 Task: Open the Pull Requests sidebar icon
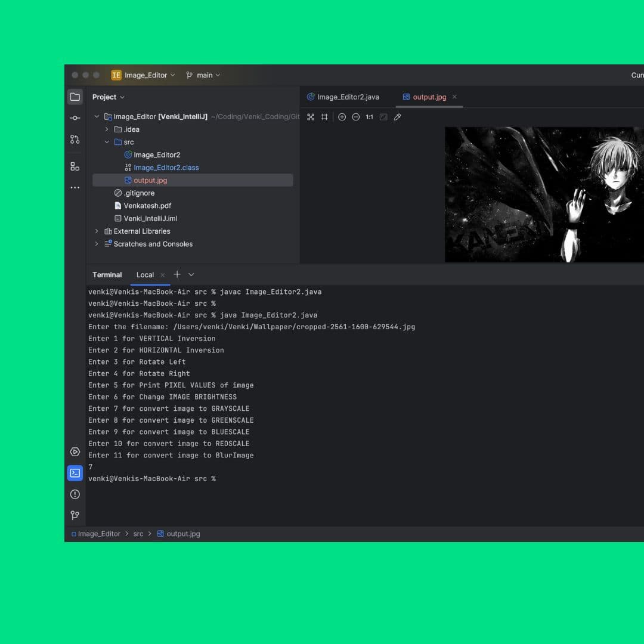[75, 139]
